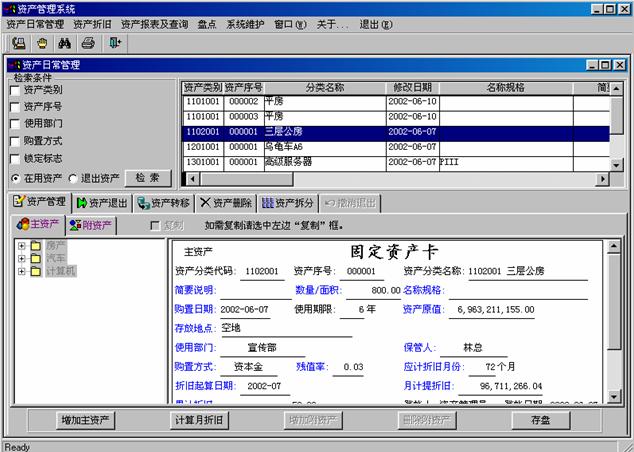Screen dimensions: 634x452
Task: Expand the 汽车 tree node
Action: click(21, 258)
